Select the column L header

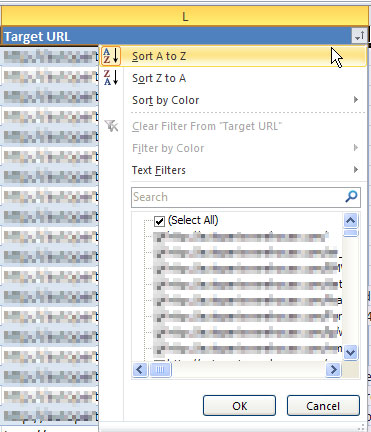coord(185,16)
